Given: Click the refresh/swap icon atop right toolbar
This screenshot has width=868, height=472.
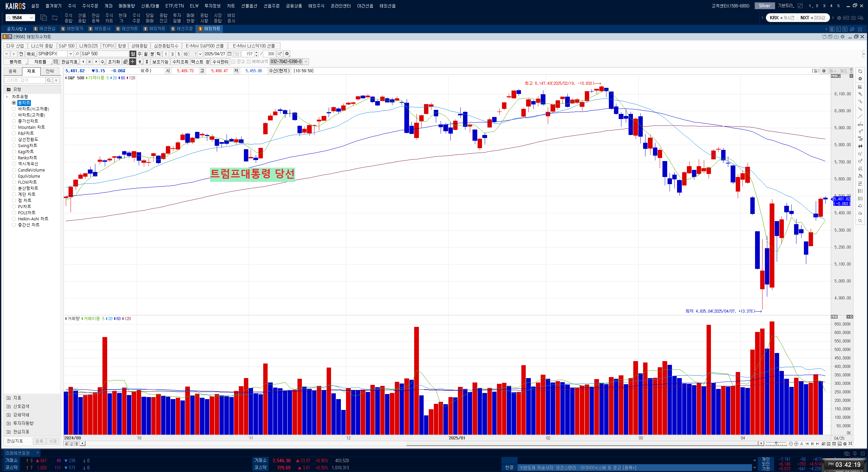Looking at the screenshot, I should click(860, 71).
